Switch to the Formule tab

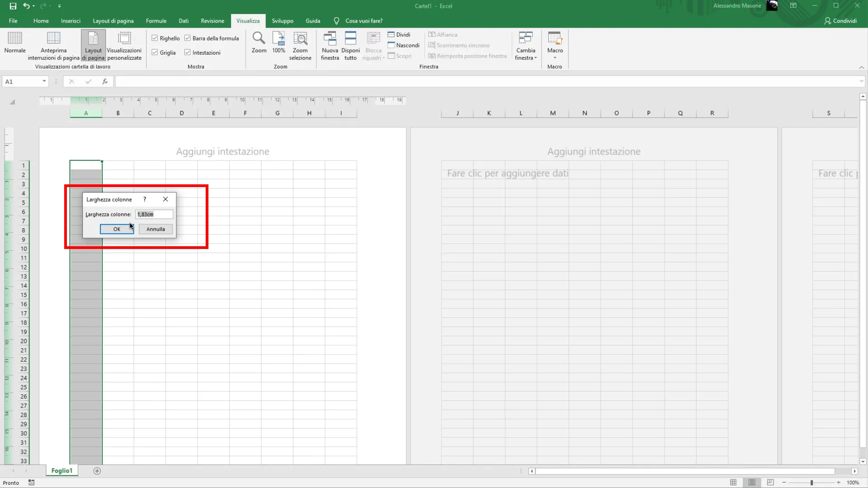click(156, 21)
